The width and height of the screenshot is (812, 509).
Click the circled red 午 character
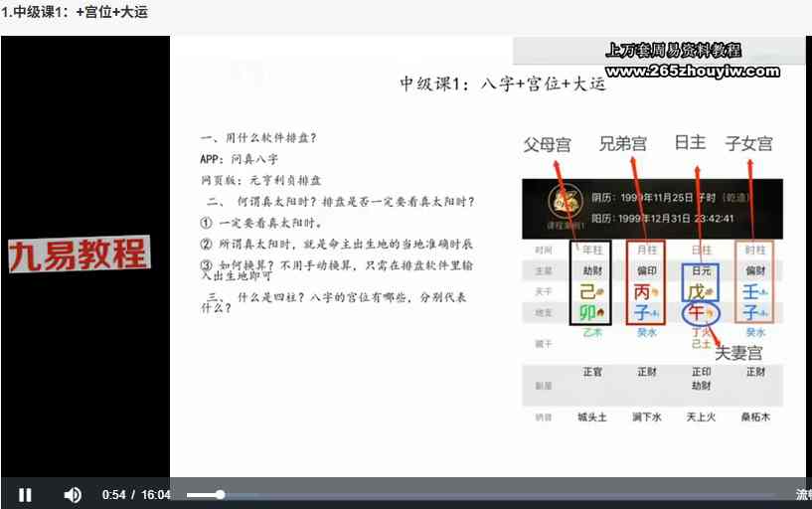(698, 313)
